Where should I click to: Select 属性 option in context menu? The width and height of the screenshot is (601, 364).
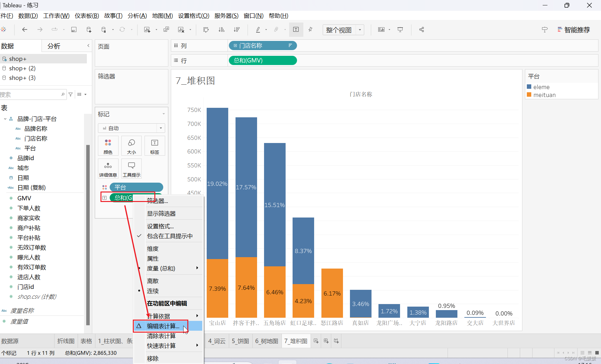point(168,258)
